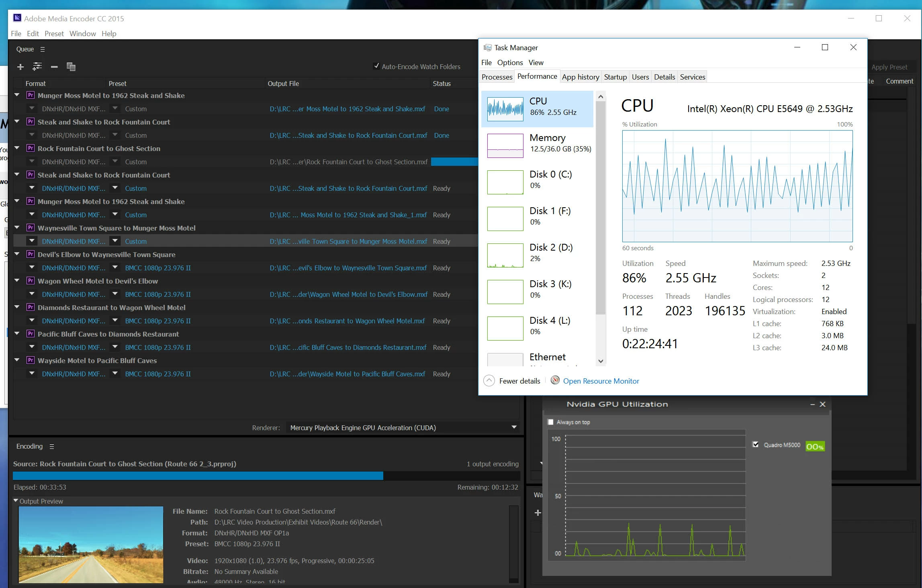Open preset dropdown for Devil's Elbow item
Viewport: 922px width, 588px height.
point(115,267)
